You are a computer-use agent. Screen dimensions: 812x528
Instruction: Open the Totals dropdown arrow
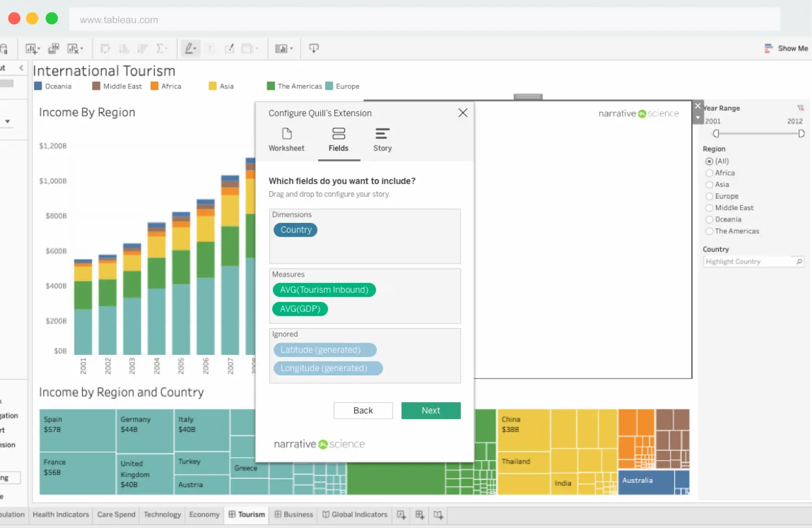166,49
